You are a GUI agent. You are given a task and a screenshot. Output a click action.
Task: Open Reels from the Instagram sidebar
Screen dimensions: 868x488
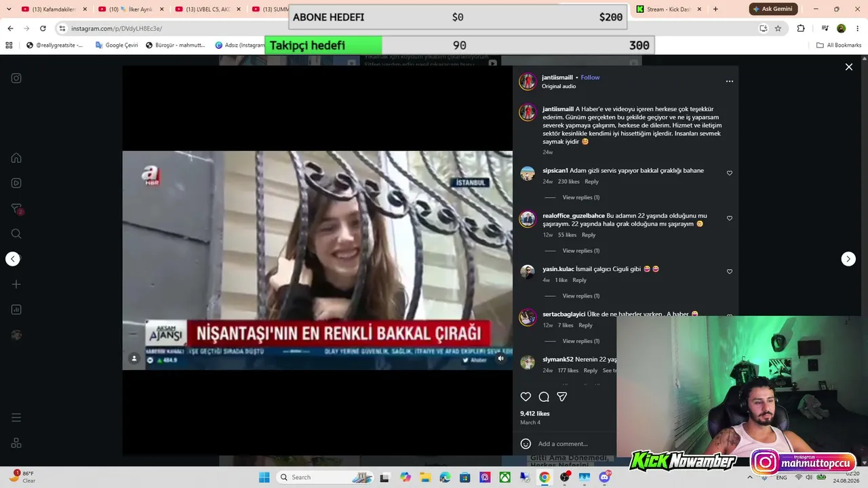tap(16, 183)
